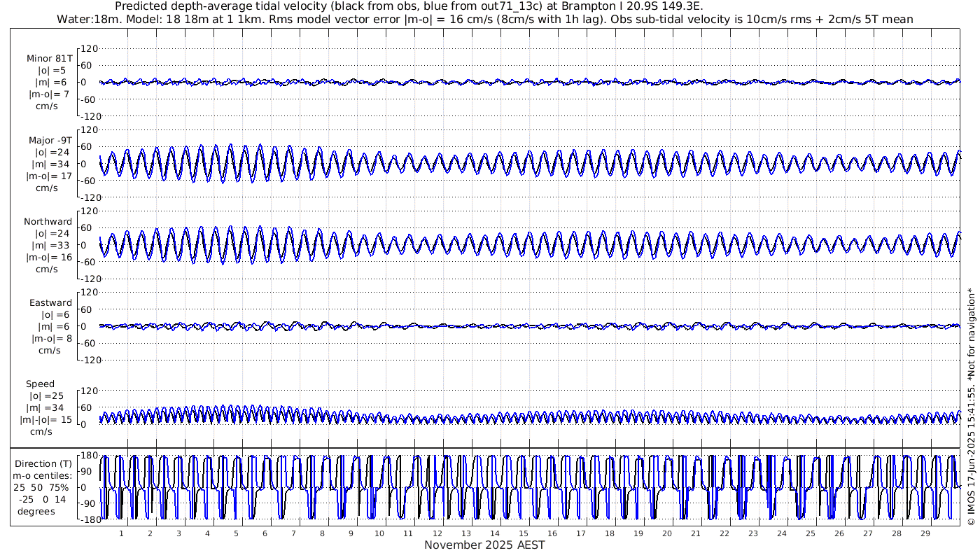
Task: Click the "Major -9T" panel label
Action: click(x=49, y=140)
